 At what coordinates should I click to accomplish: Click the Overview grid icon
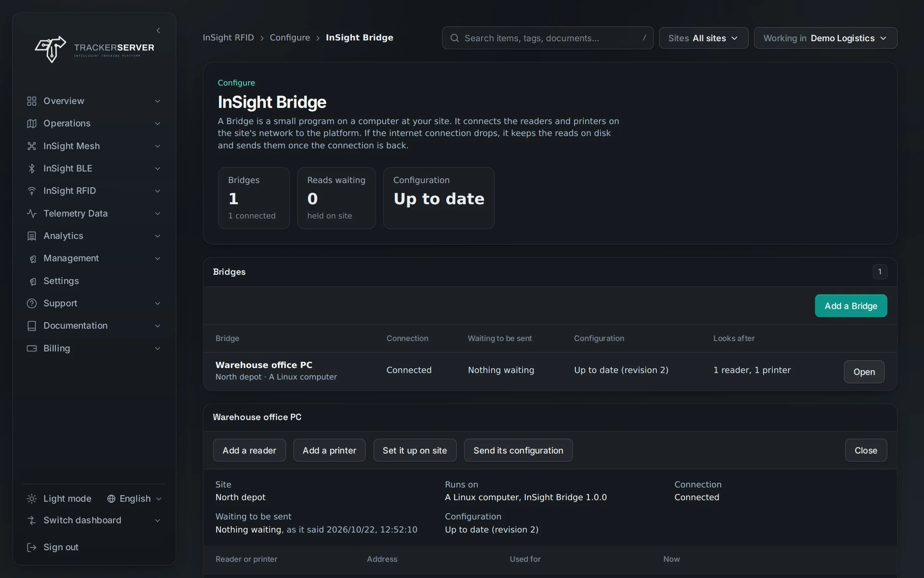32,101
